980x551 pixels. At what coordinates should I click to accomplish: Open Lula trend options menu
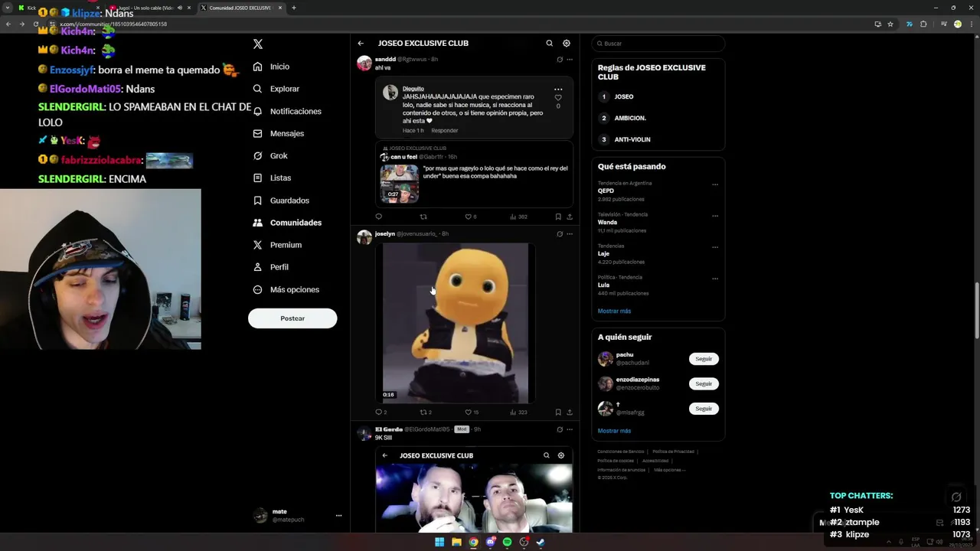[715, 279]
